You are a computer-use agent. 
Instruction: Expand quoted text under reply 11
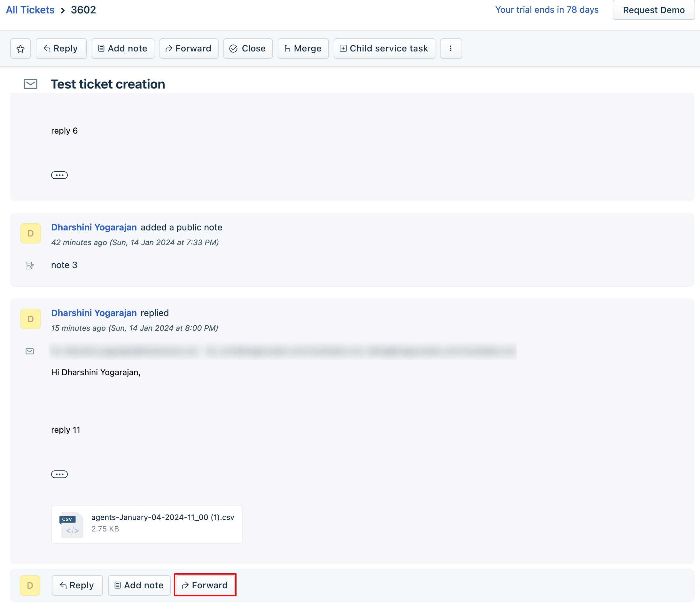(59, 474)
